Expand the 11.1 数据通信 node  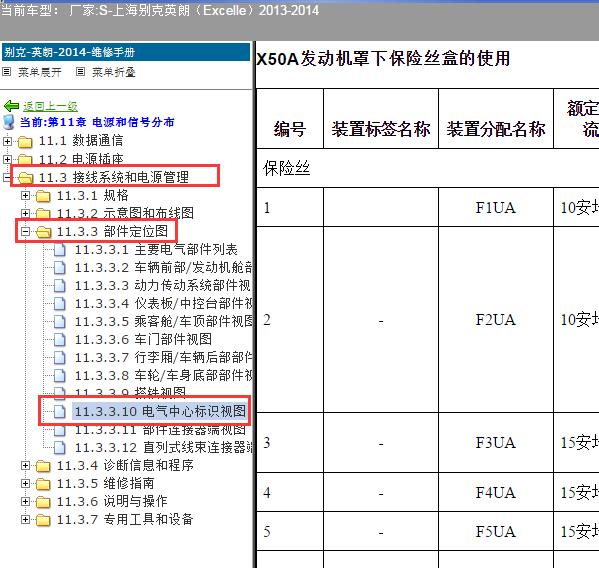[x=7, y=141]
